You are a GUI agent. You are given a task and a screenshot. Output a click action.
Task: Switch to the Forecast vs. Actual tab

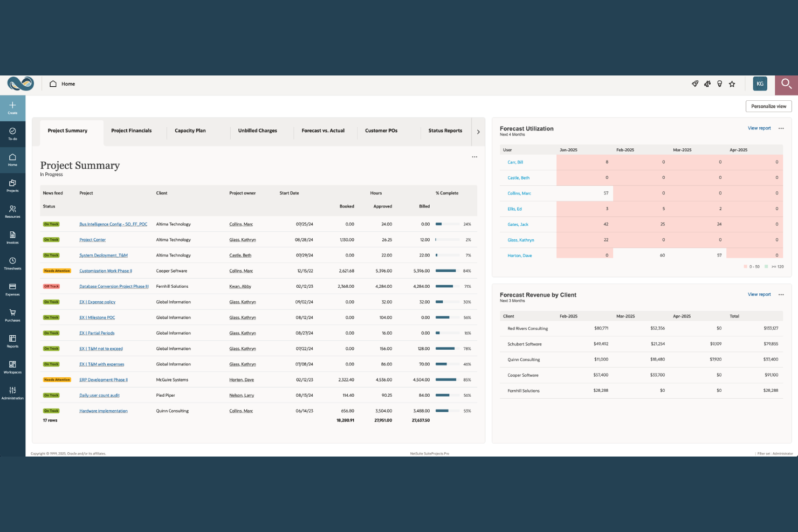[x=322, y=131]
